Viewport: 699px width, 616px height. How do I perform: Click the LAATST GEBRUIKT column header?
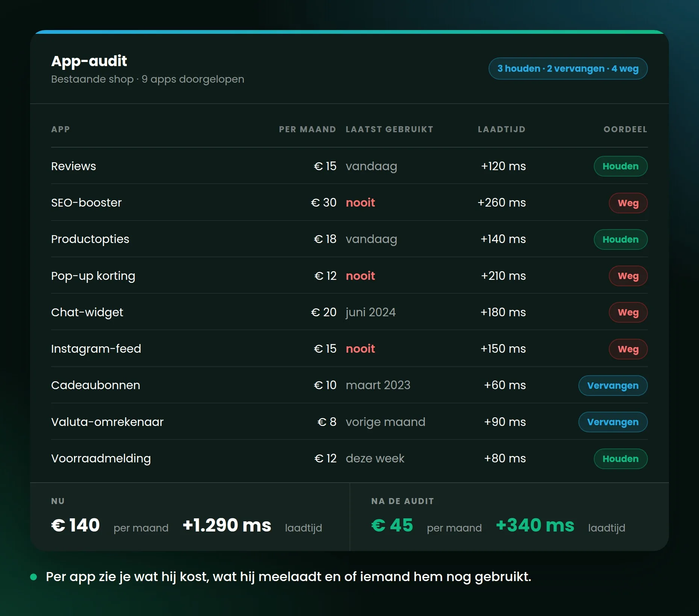click(x=389, y=129)
